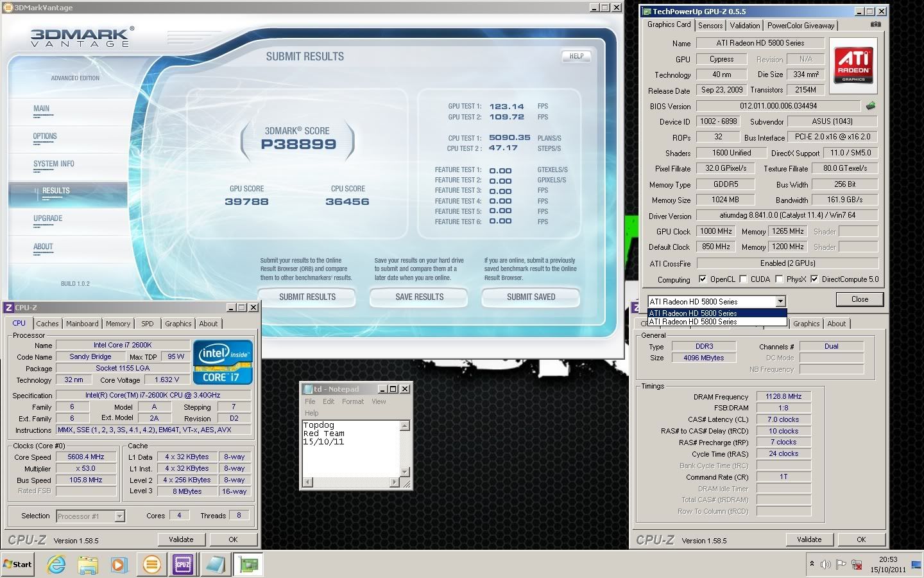The image size is (924, 578).
Task: Click the DRAM Frequency value 1128.8 MHz
Action: click(783, 396)
